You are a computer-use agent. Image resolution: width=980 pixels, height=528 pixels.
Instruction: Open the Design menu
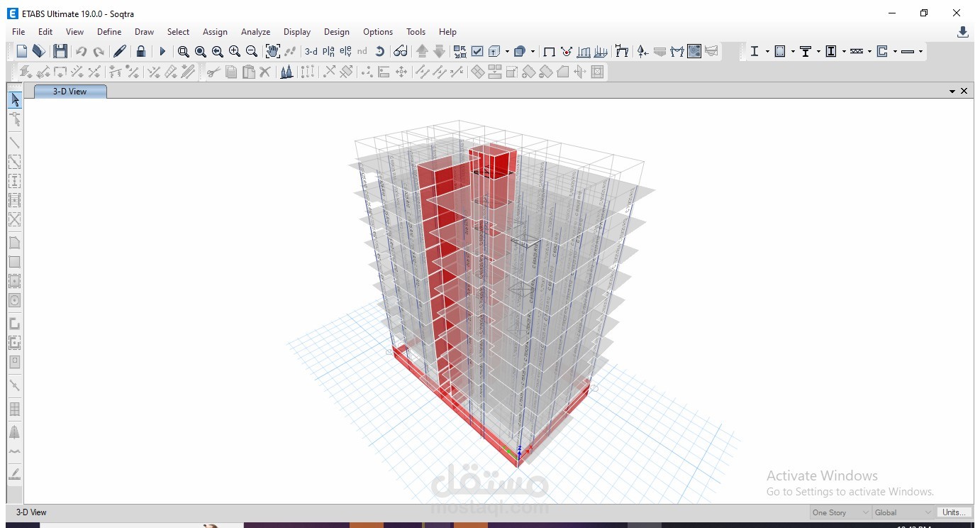pos(336,32)
